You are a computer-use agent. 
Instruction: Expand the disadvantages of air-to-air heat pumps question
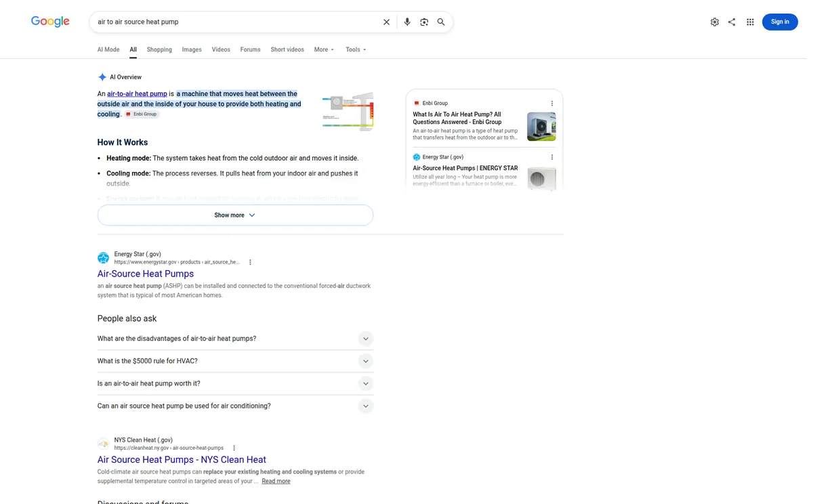pos(235,339)
